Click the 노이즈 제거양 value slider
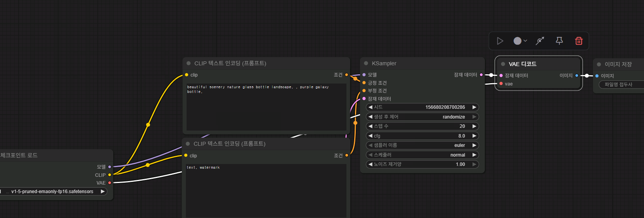This screenshot has height=218, width=644. pyautogui.click(x=422, y=164)
